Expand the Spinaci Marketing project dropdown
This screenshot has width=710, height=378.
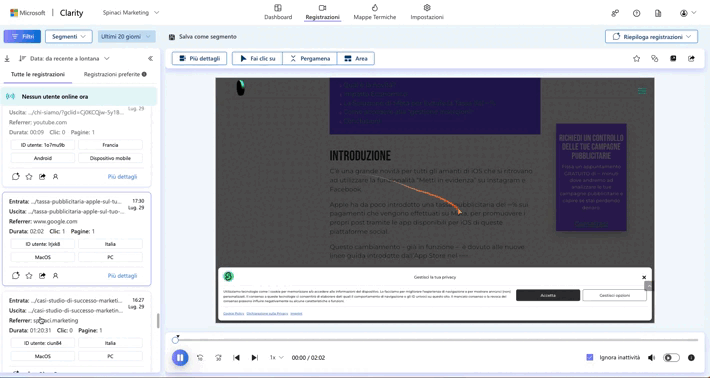tap(131, 13)
